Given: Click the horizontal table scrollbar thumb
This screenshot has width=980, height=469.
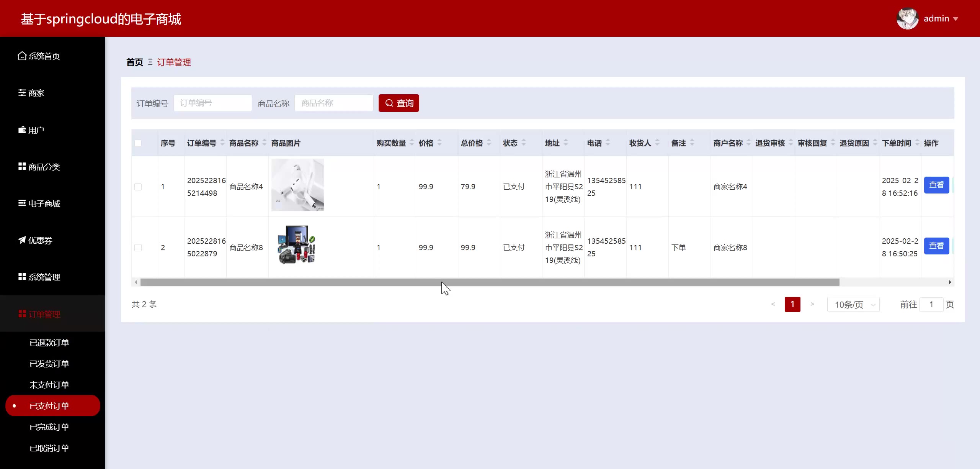Looking at the screenshot, I should point(490,282).
